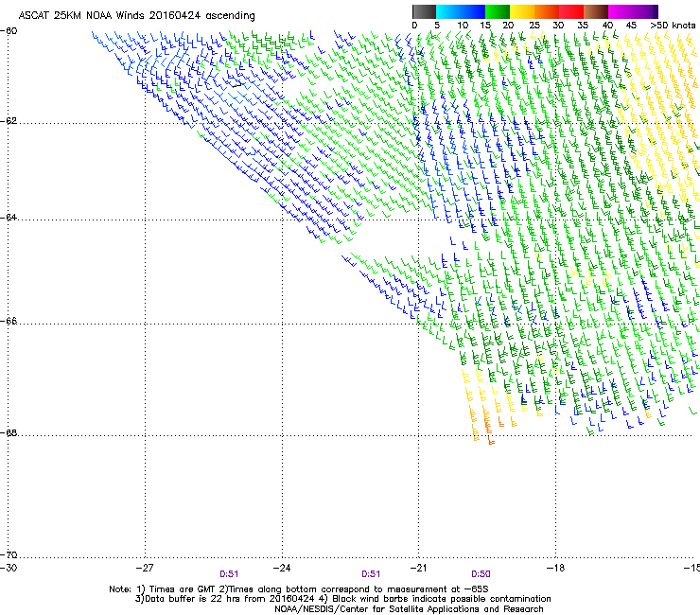The image size is (700, 615).
Task: Click the gray 0-5 knots segment of color bar
Action: click(424, 11)
